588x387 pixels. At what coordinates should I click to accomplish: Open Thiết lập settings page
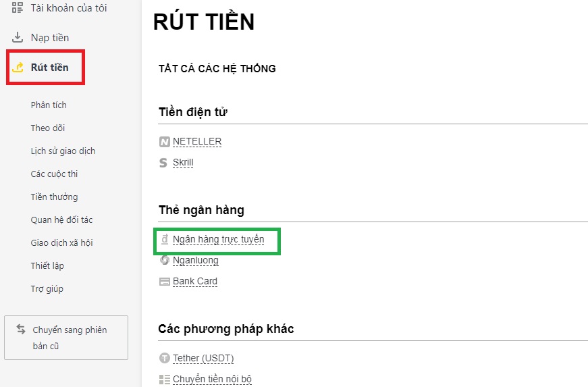47,265
